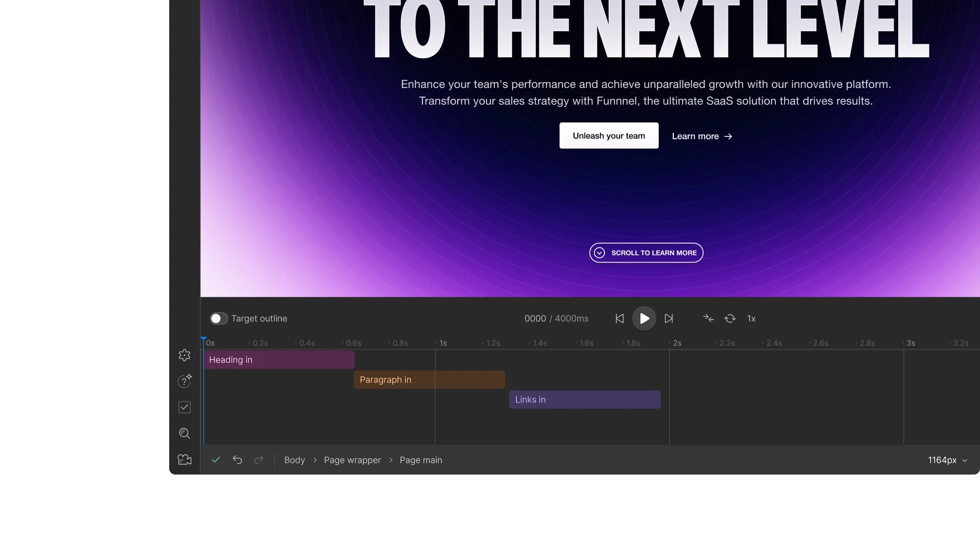The width and height of the screenshot is (980, 551).
Task: Click the video camera sidebar icon
Action: [185, 460]
